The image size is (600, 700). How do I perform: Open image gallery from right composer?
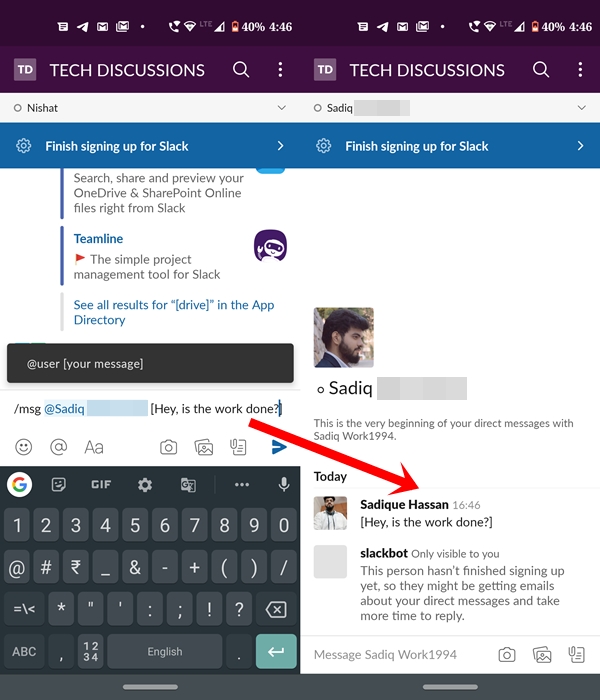click(x=542, y=654)
